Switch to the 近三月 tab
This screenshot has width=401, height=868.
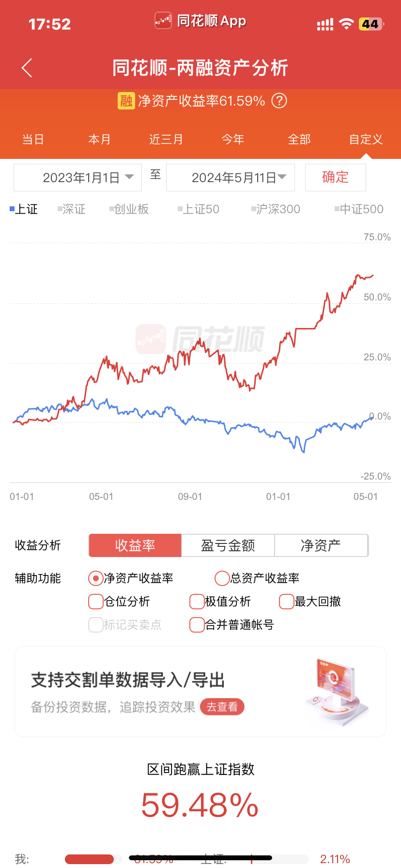coord(166,139)
